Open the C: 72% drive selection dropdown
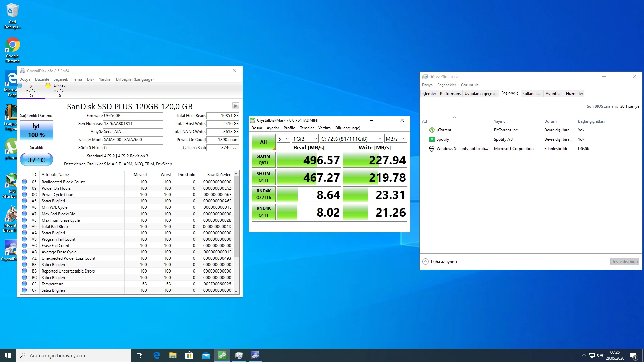 [x=351, y=139]
